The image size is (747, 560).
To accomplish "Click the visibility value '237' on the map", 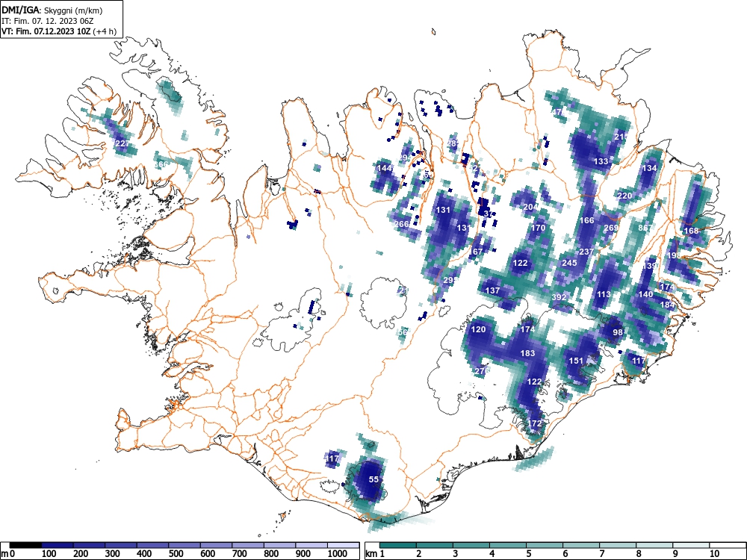I will point(586,252).
